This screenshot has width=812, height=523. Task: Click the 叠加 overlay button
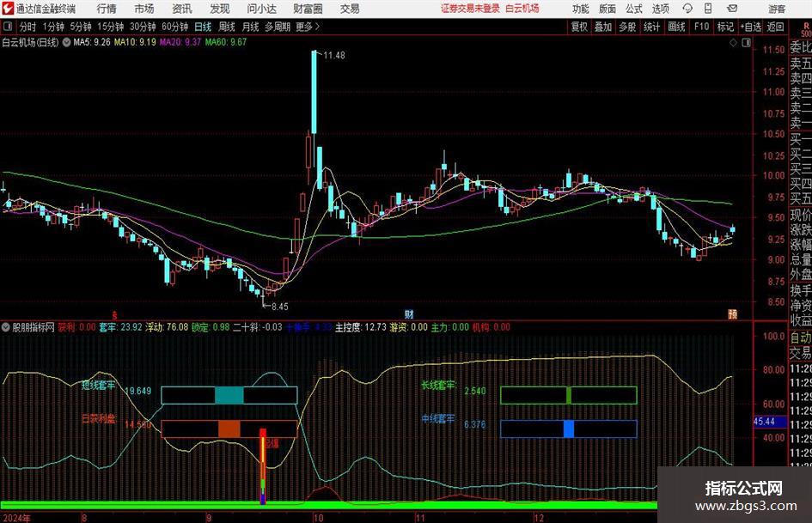point(603,27)
